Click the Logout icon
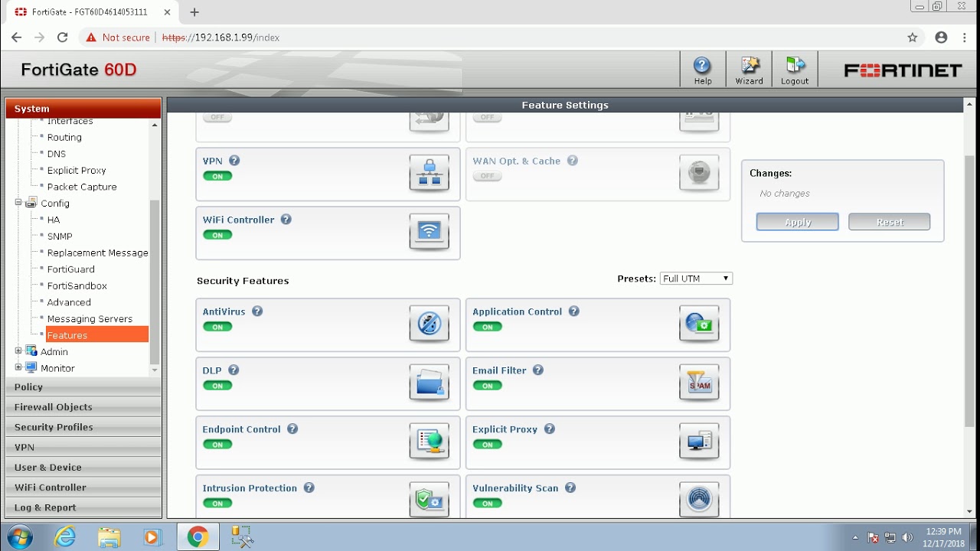 tap(795, 70)
